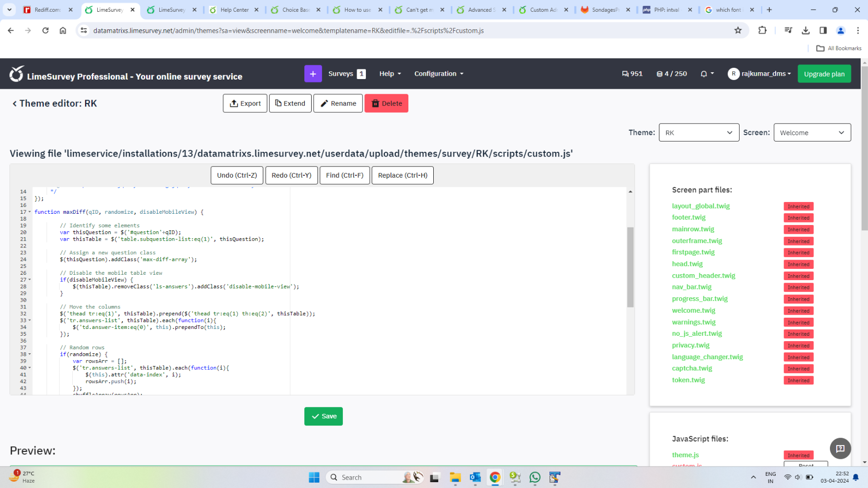View site information icon in address bar
This screenshot has width=868, height=488.
pyautogui.click(x=84, y=30)
